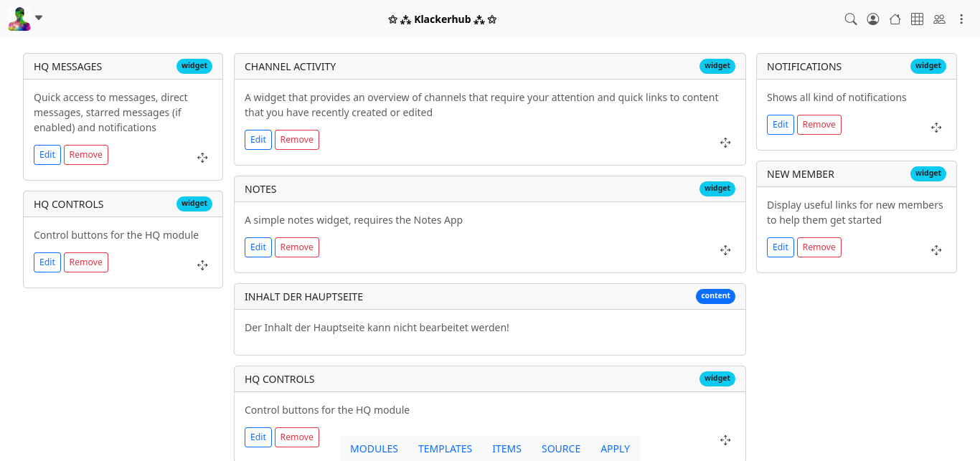Open the connections people icon
980x461 pixels.
[939, 19]
